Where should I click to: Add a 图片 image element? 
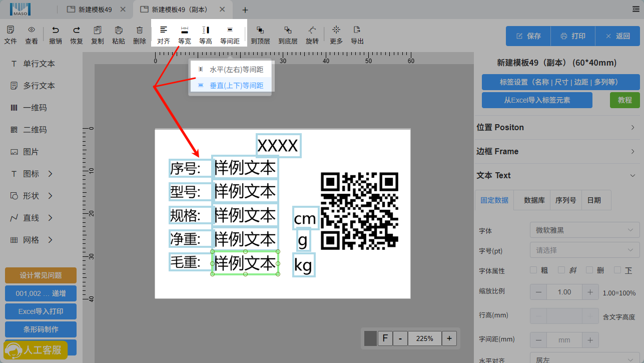(x=25, y=152)
